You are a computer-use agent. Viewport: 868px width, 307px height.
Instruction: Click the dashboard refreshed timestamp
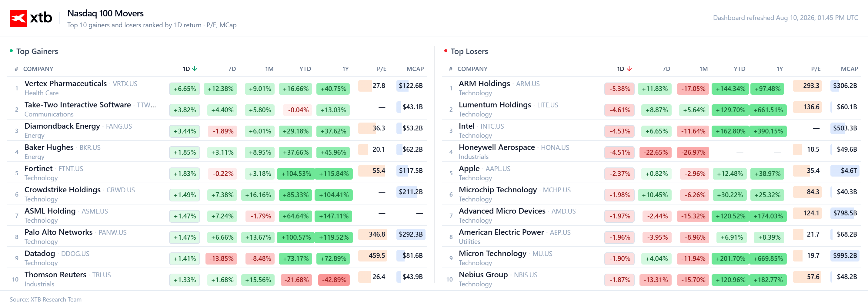[x=785, y=18]
